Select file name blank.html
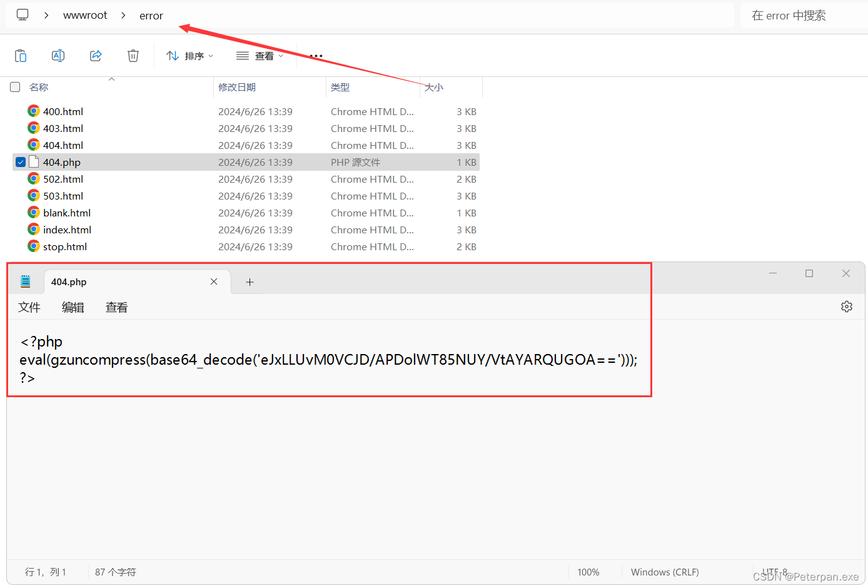 (67, 213)
